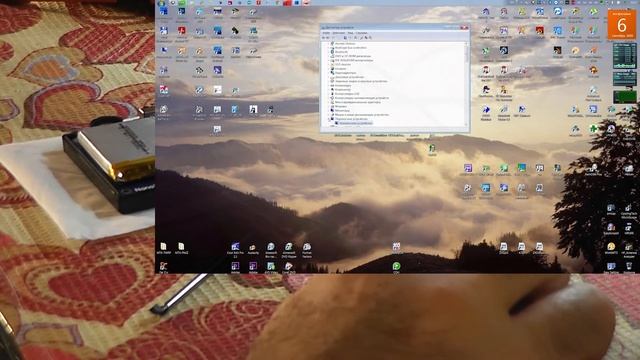The image size is (640, 360).
Task: Click the solid green gadget on the sidebar
Action: tap(625, 97)
